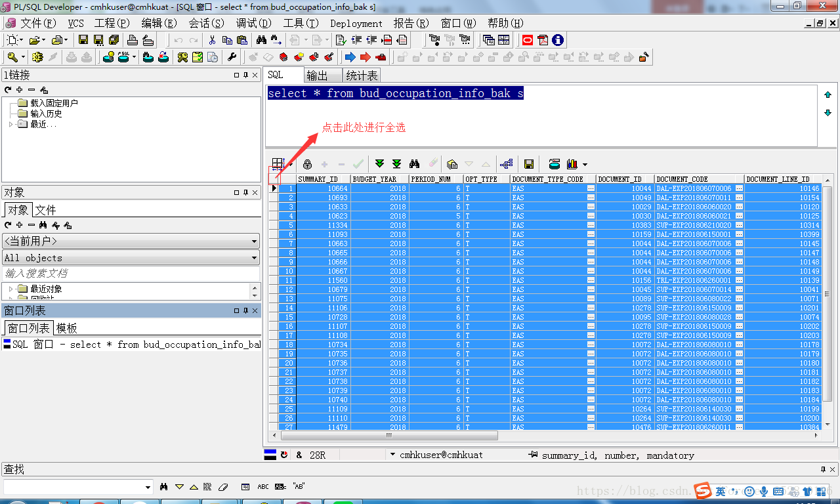Image resolution: width=840 pixels, height=504 pixels.
Task: Select the SQL 窗口 entry in window list
Action: (131, 344)
